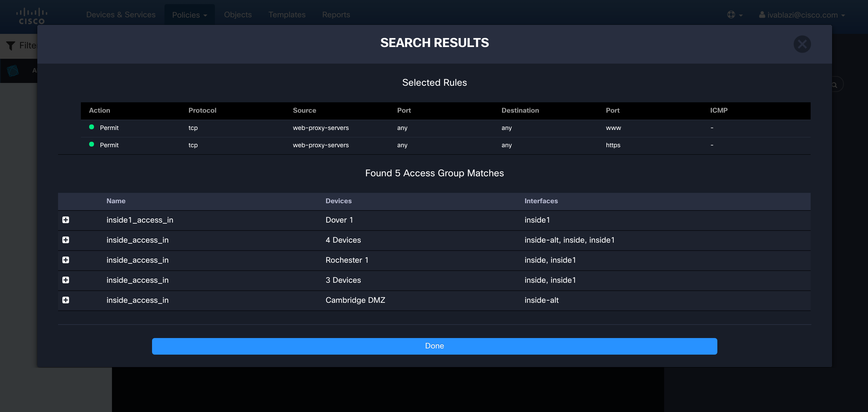The image size is (868, 412).
Task: Open the Objects menu item
Action: [x=238, y=15]
